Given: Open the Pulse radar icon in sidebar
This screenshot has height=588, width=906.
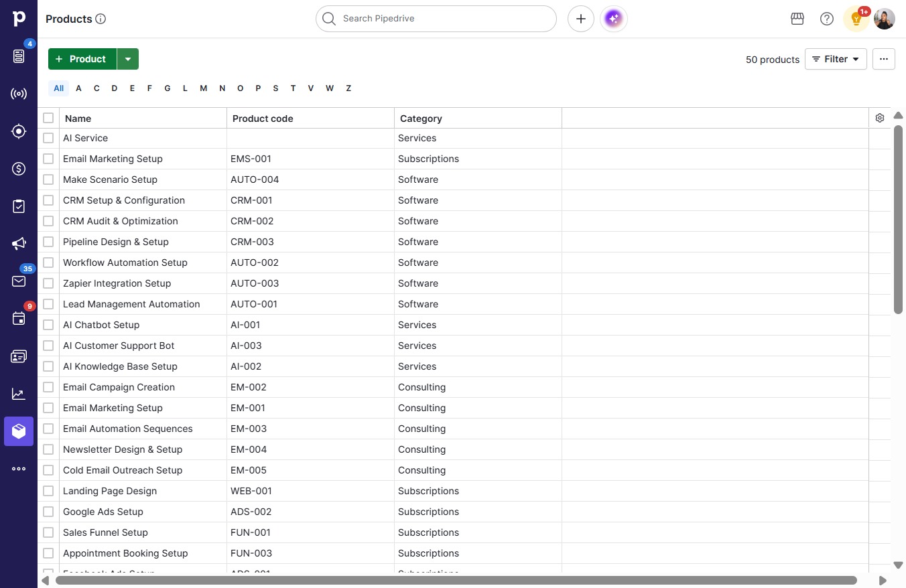Looking at the screenshot, I should pyautogui.click(x=19, y=94).
